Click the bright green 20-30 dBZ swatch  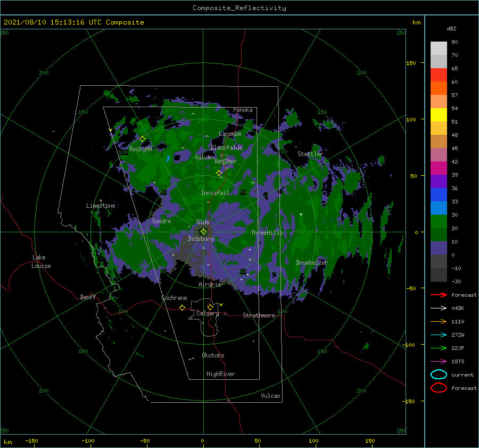click(x=439, y=222)
